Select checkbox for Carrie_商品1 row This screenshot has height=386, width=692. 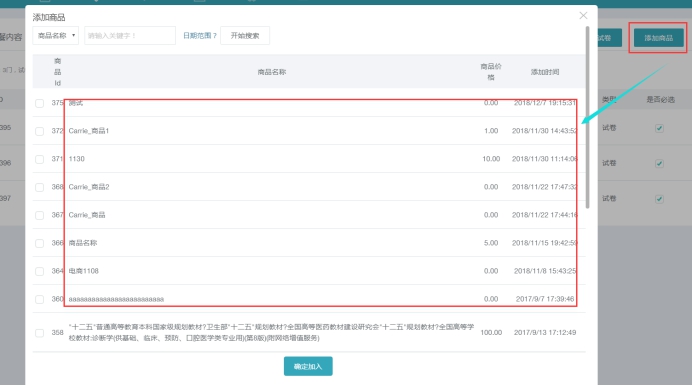tap(40, 131)
